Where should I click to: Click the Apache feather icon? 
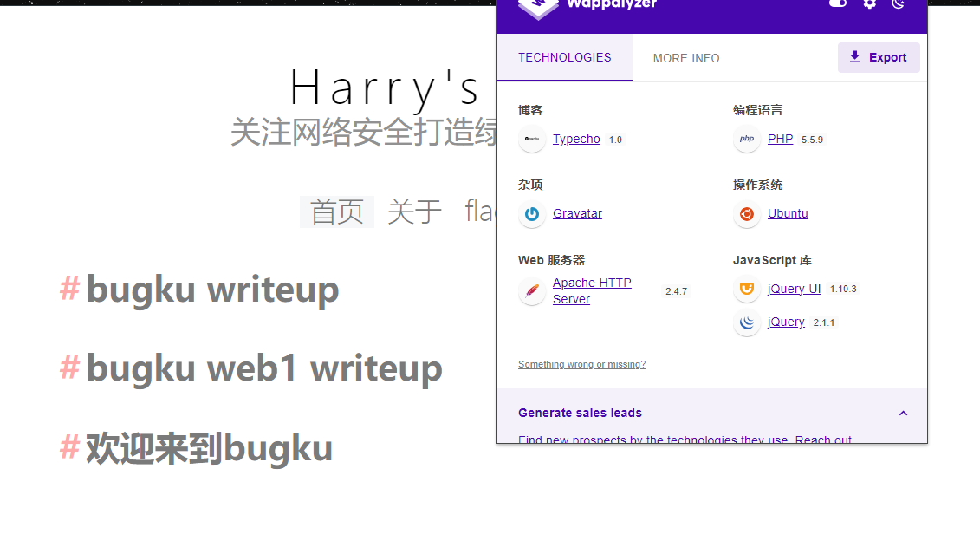click(532, 290)
